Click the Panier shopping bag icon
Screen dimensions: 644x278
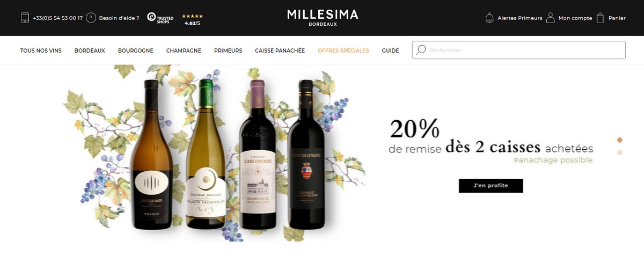[601, 18]
